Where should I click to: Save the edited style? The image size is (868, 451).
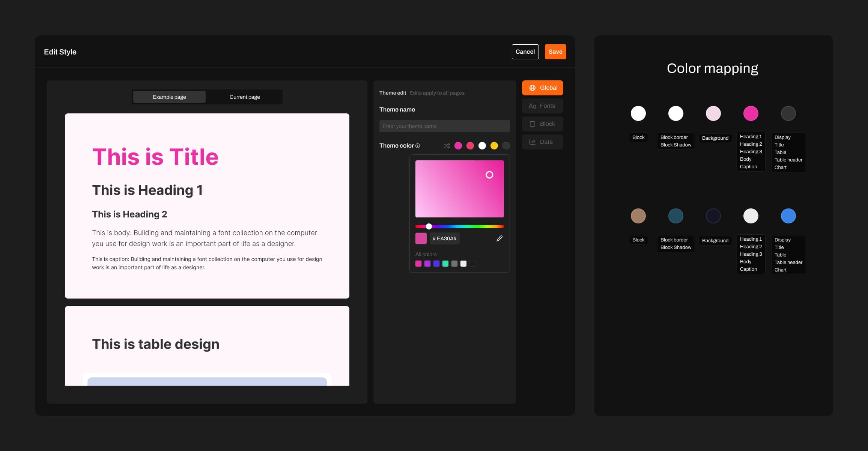[x=555, y=51]
